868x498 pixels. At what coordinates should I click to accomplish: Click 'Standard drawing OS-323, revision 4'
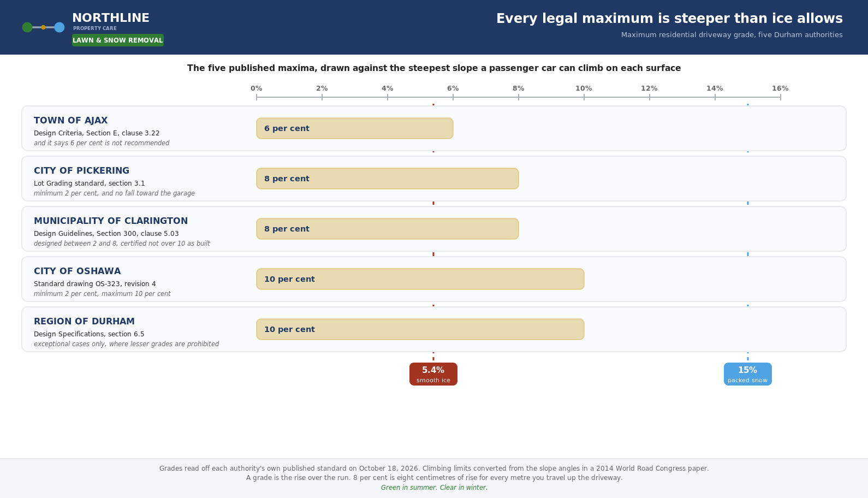tap(95, 284)
